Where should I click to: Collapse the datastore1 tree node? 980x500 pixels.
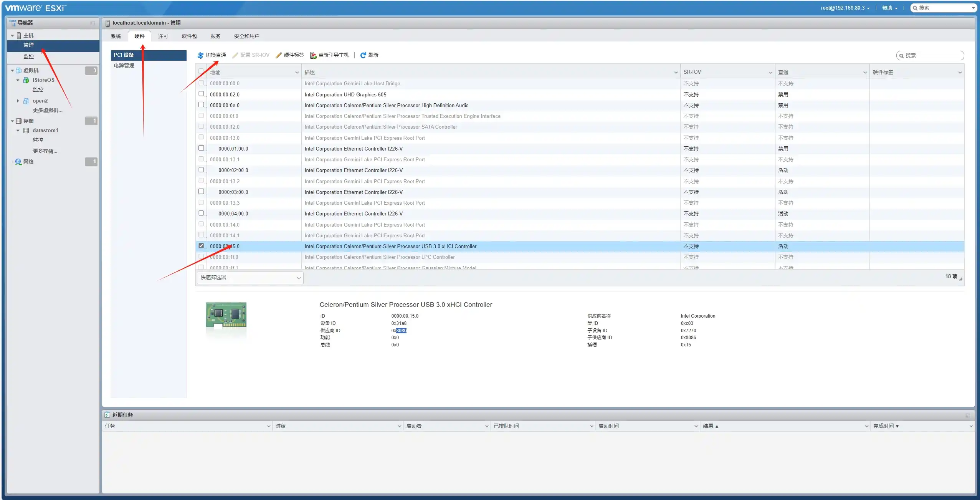tap(18, 131)
